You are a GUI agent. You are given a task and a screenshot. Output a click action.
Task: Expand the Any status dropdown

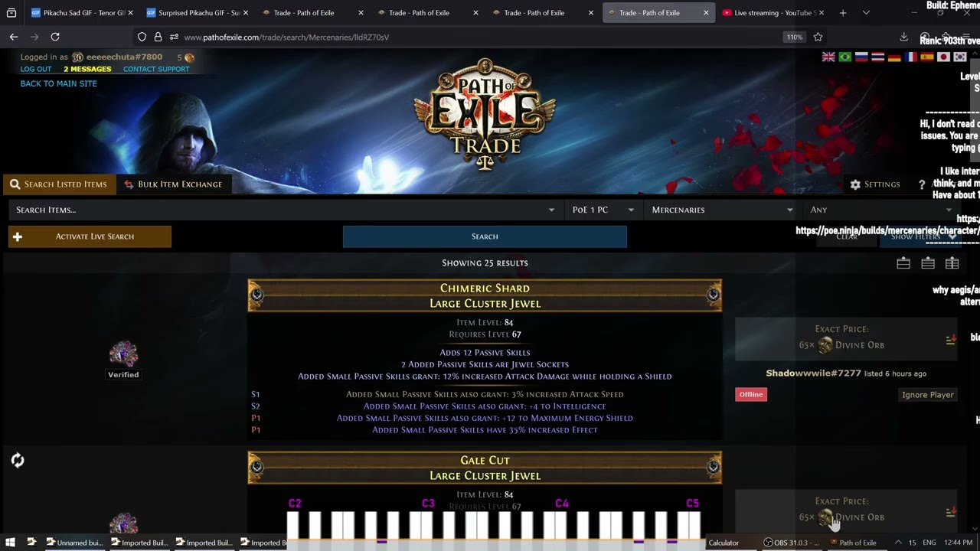click(x=880, y=210)
